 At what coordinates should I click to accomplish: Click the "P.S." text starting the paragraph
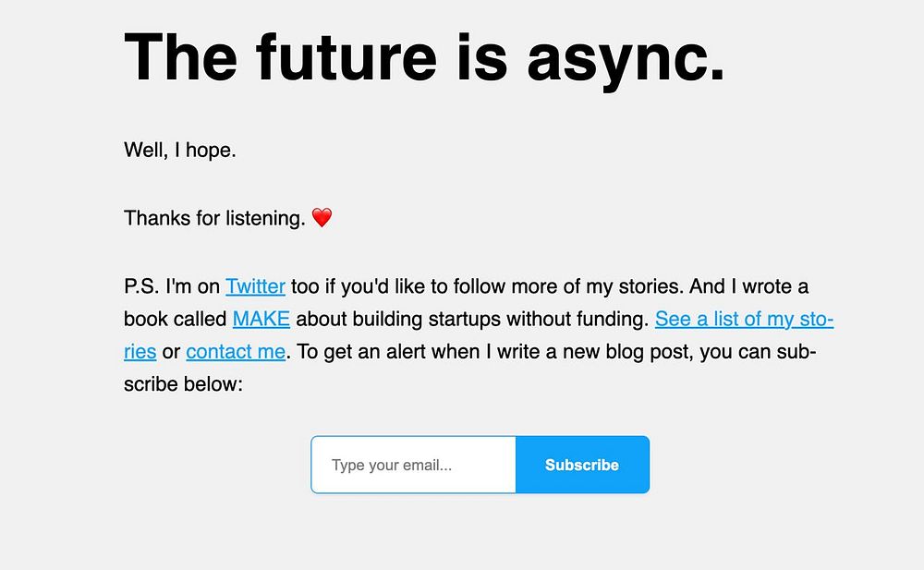[141, 286]
